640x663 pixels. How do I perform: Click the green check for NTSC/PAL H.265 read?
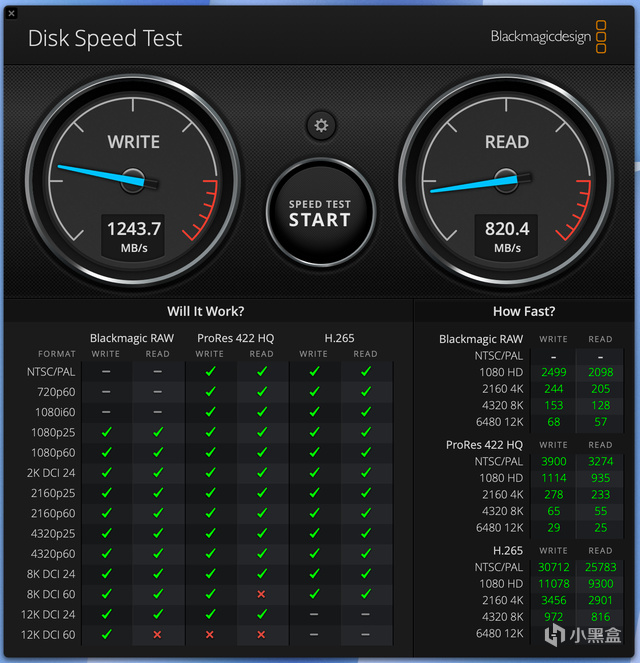click(x=366, y=371)
